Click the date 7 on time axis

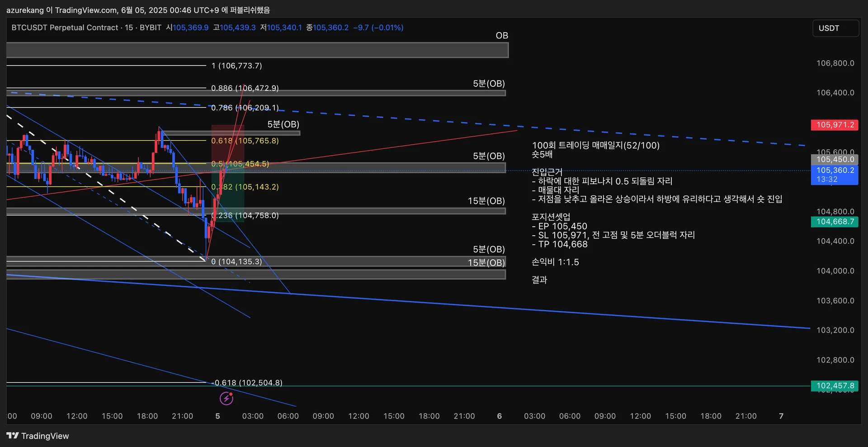pos(781,416)
